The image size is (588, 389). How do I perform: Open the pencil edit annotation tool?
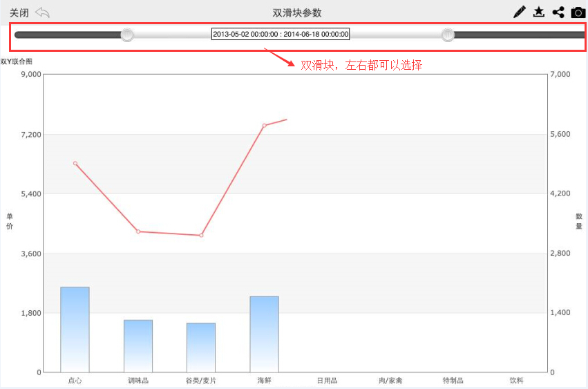pos(520,12)
